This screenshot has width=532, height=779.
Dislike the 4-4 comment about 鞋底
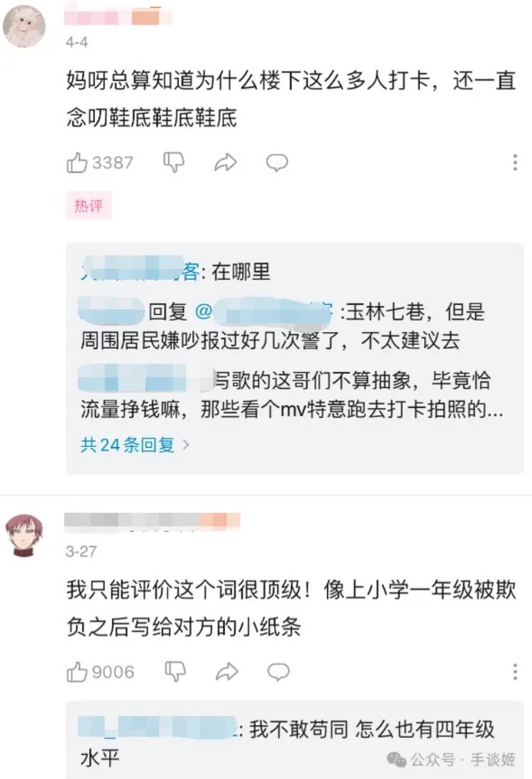tap(174, 162)
